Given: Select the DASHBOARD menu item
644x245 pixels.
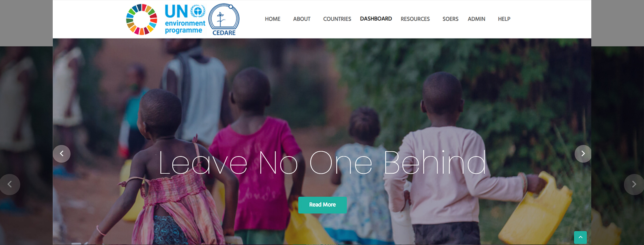Looking at the screenshot, I should click(x=376, y=19).
